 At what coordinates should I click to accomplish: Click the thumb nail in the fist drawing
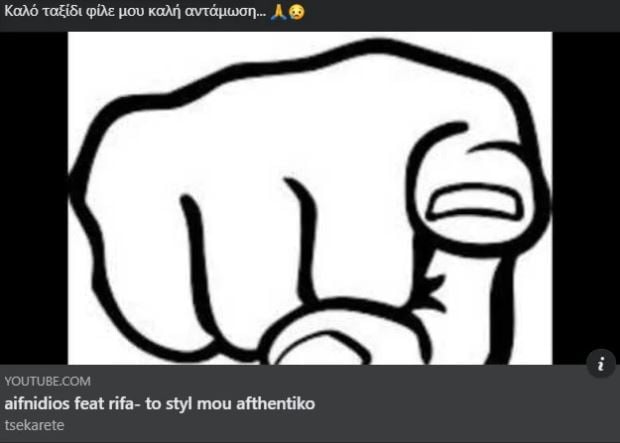point(474,202)
